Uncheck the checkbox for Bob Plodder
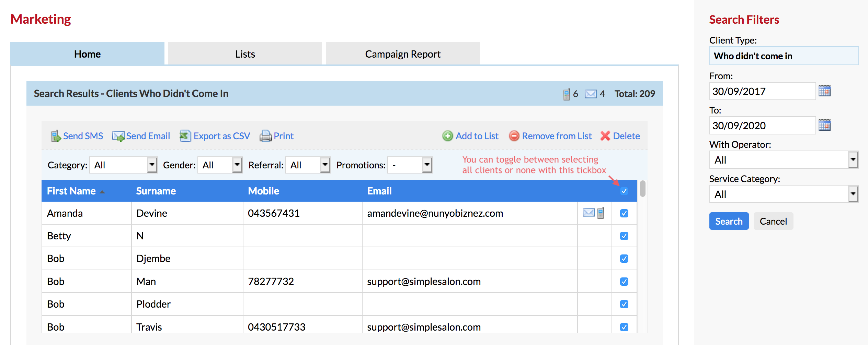Screen dimensions: 868x345 (624, 304)
